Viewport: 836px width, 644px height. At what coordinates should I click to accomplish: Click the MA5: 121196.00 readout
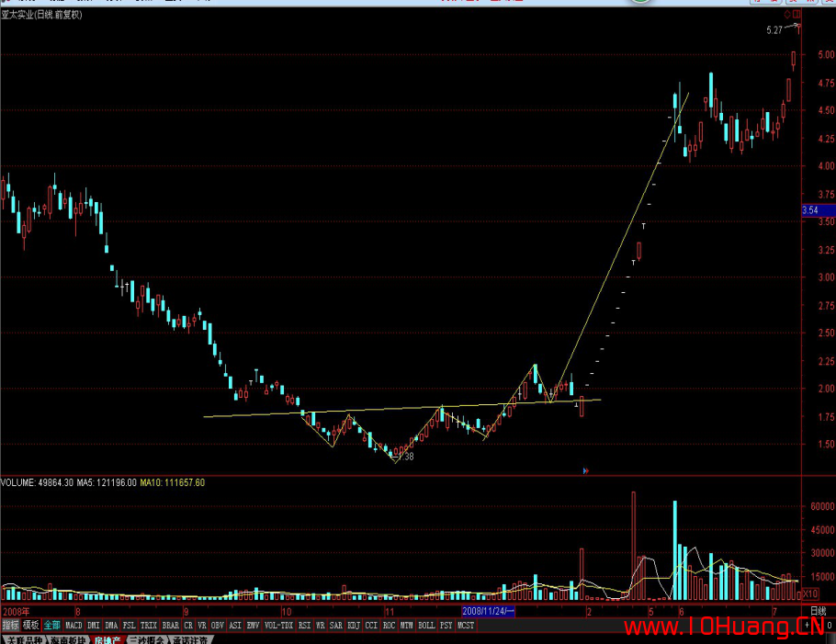click(107, 482)
